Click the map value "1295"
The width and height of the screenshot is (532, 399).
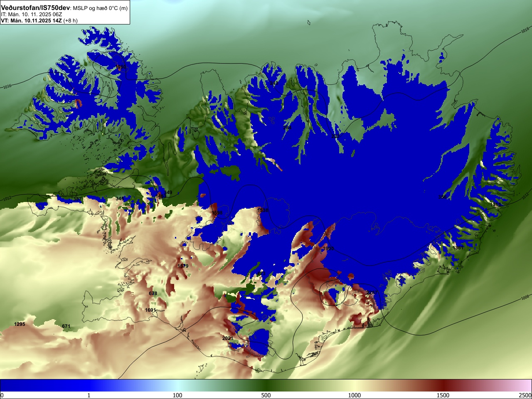20,324
